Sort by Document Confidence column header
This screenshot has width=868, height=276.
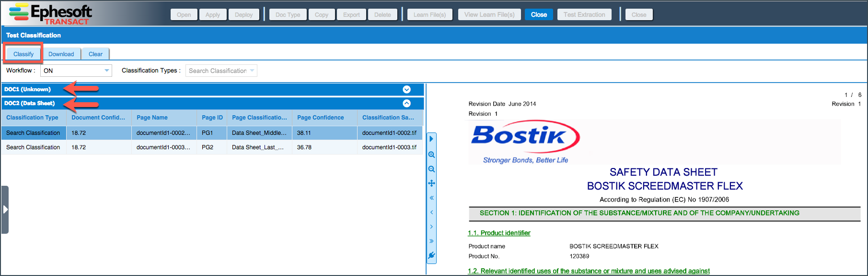[99, 118]
